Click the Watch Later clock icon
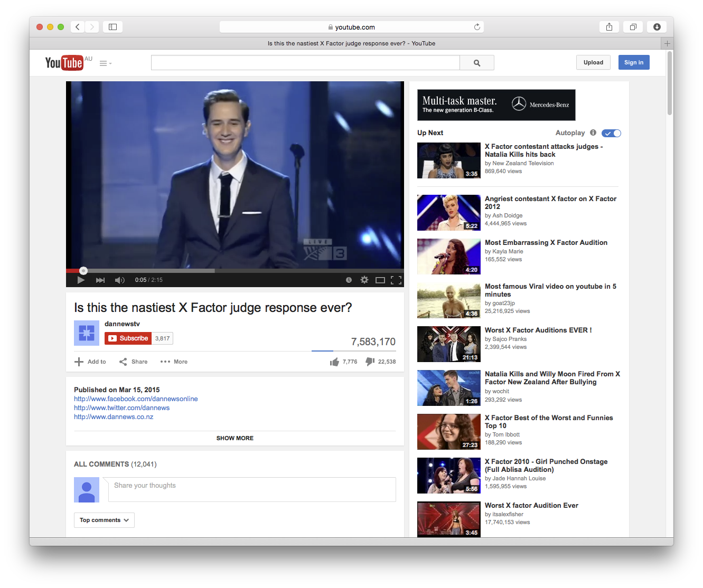The height and width of the screenshot is (588, 703). [349, 280]
